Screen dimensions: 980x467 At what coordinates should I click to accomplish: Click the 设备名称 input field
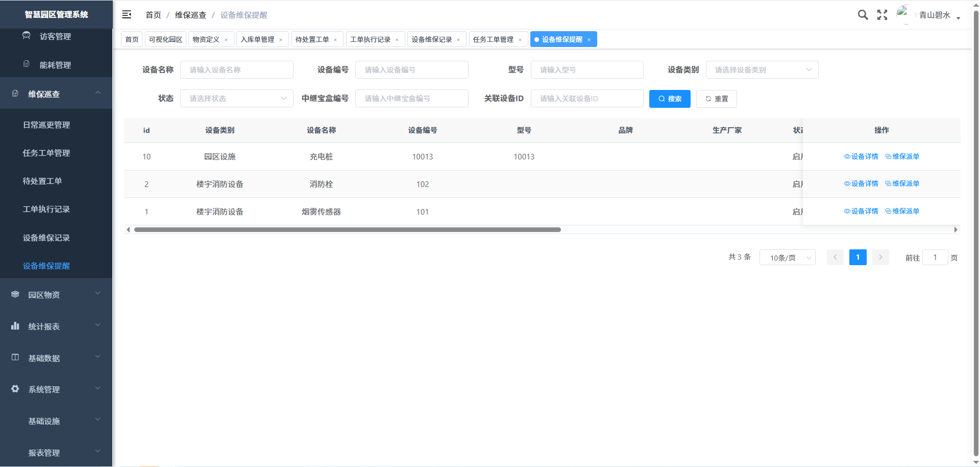pos(236,70)
